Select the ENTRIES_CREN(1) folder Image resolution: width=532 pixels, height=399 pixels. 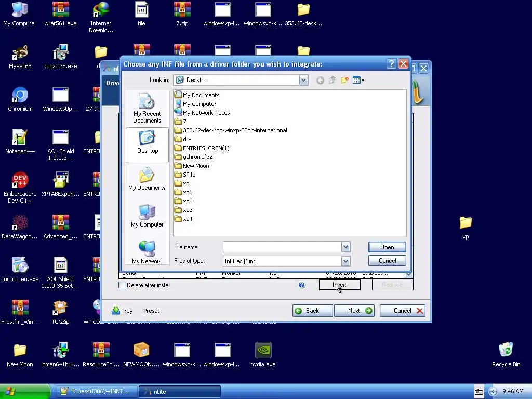click(x=202, y=148)
